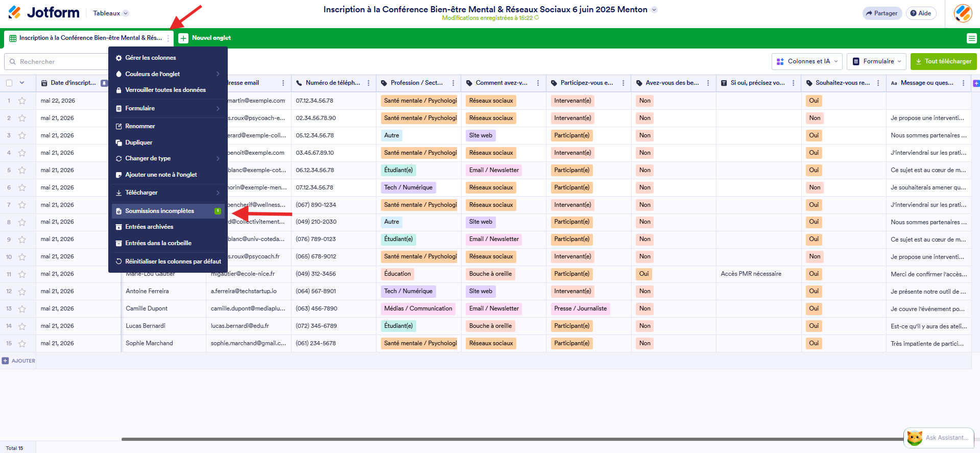Expand Couleurs de l'onglet submenu

point(169,74)
